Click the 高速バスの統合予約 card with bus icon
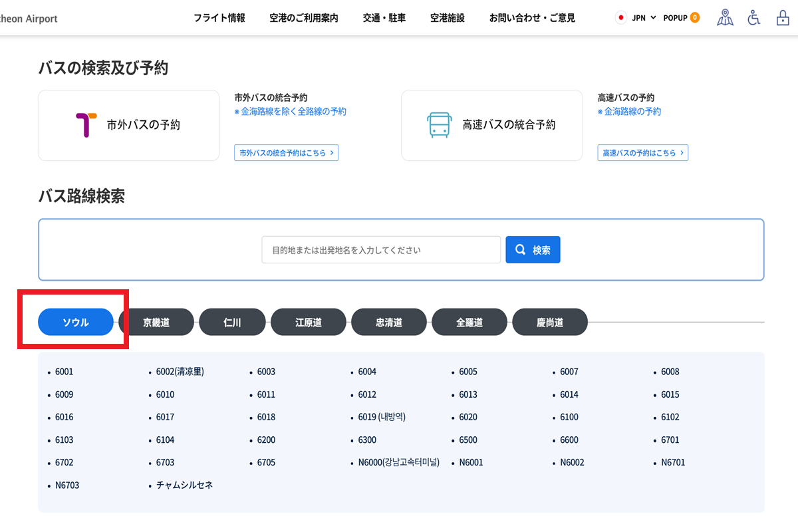The height and width of the screenshot is (532, 798). 491,125
